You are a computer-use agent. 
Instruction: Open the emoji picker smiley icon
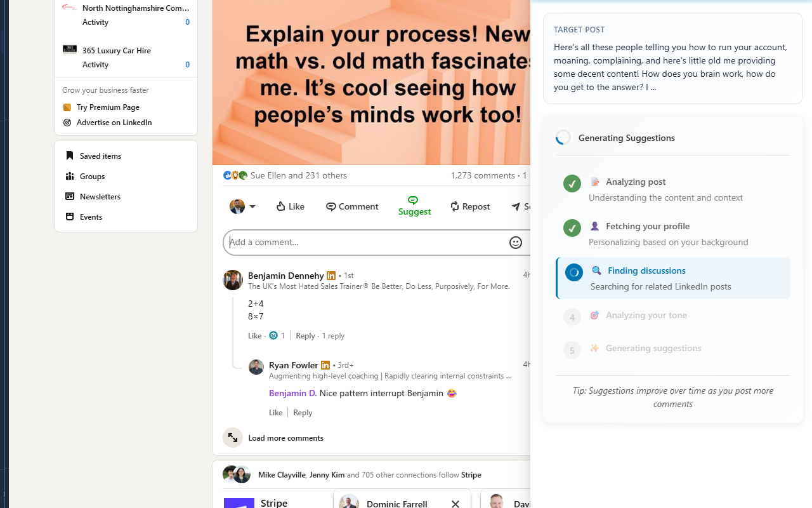[x=516, y=242]
